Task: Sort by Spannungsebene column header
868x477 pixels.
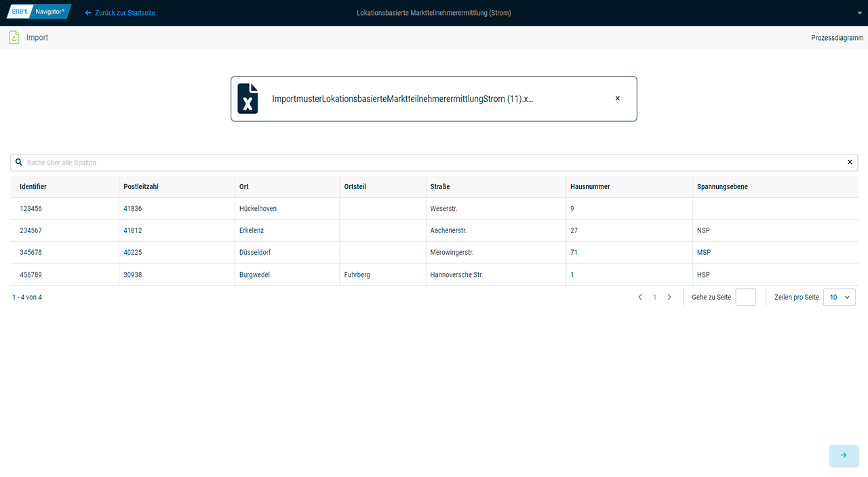Action: [x=722, y=187]
